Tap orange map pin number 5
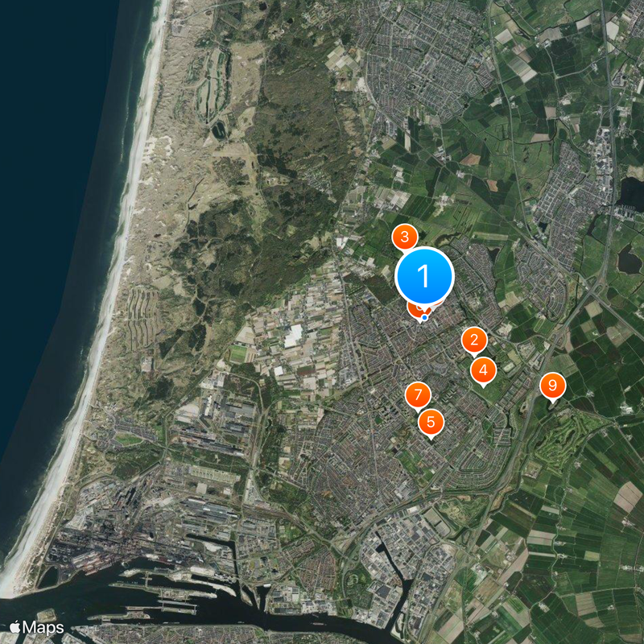 point(431,423)
